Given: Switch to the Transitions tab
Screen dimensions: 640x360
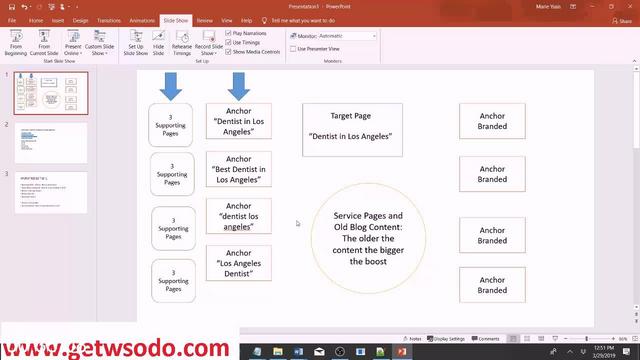Looking at the screenshot, I should click(x=109, y=20).
